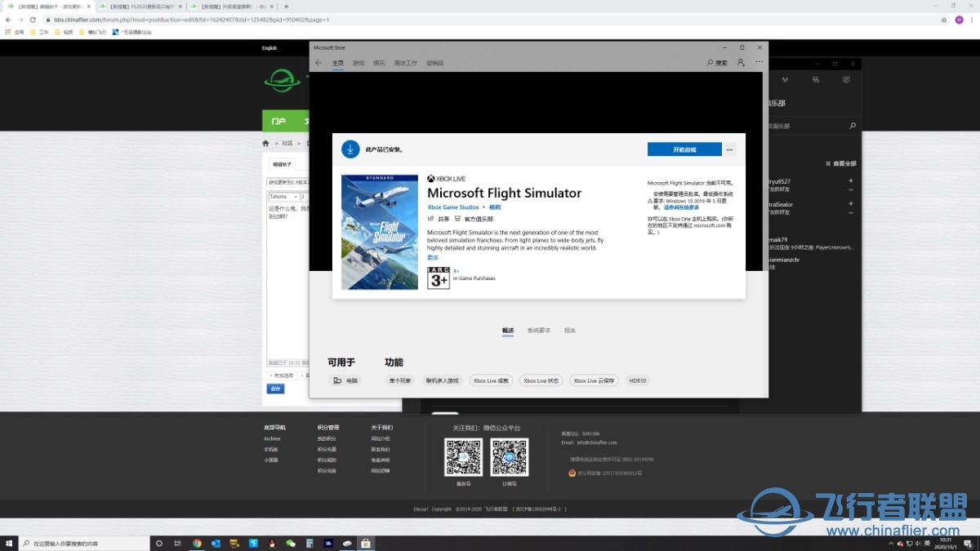This screenshot has width=980, height=551.
Task: Click the English language link
Action: (x=269, y=48)
